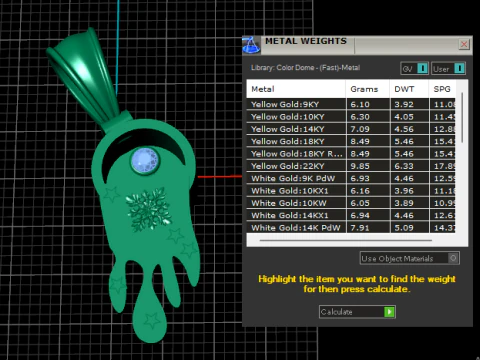Click the 7.09 grams value
Viewport: 480px width, 360px height.
tap(360, 129)
